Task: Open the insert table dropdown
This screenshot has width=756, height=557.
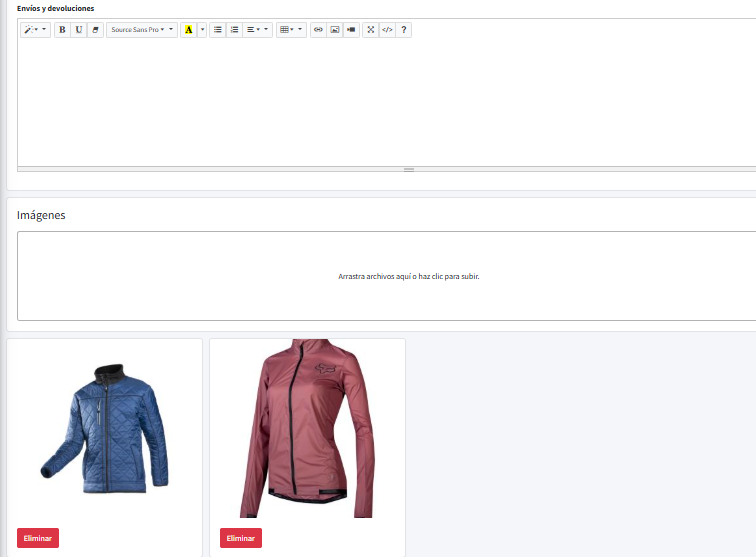Action: 291,30
